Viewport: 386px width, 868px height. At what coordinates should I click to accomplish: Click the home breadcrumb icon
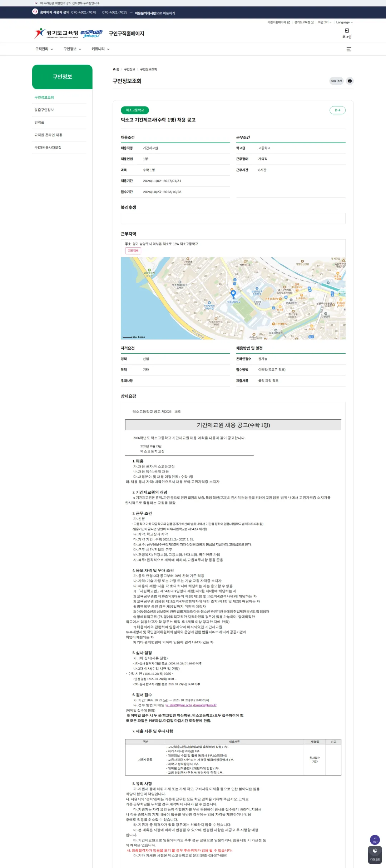click(114, 69)
